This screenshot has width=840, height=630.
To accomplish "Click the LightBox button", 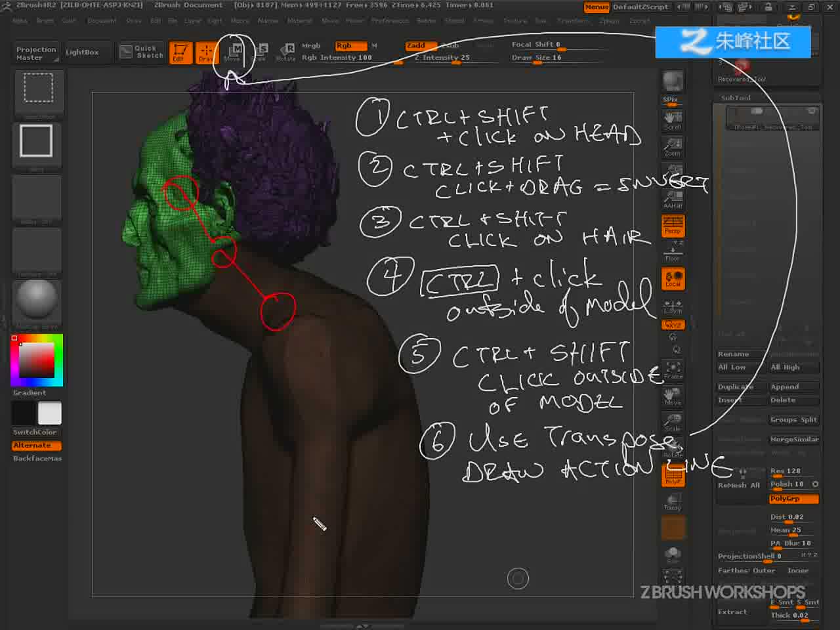I will pyautogui.click(x=82, y=52).
